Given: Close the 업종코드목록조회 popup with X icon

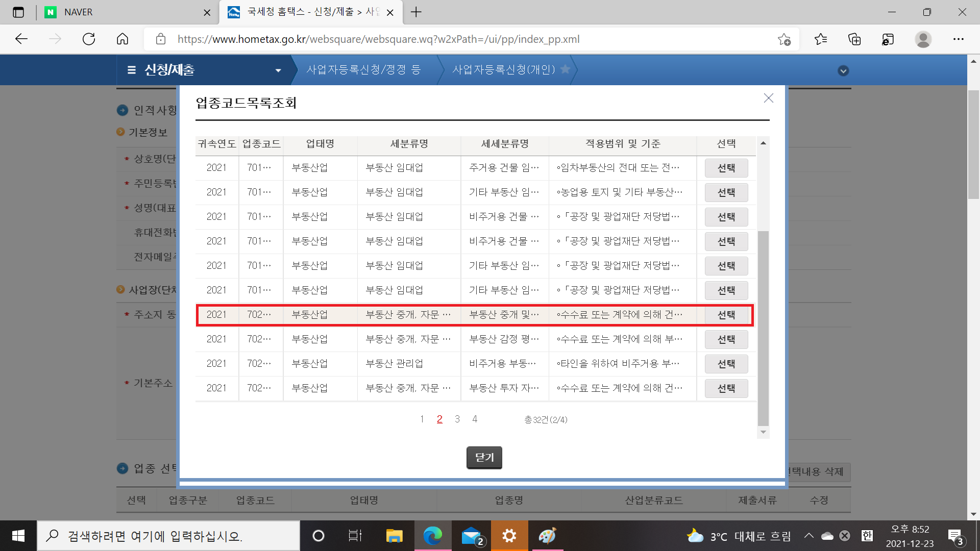Looking at the screenshot, I should pyautogui.click(x=768, y=98).
